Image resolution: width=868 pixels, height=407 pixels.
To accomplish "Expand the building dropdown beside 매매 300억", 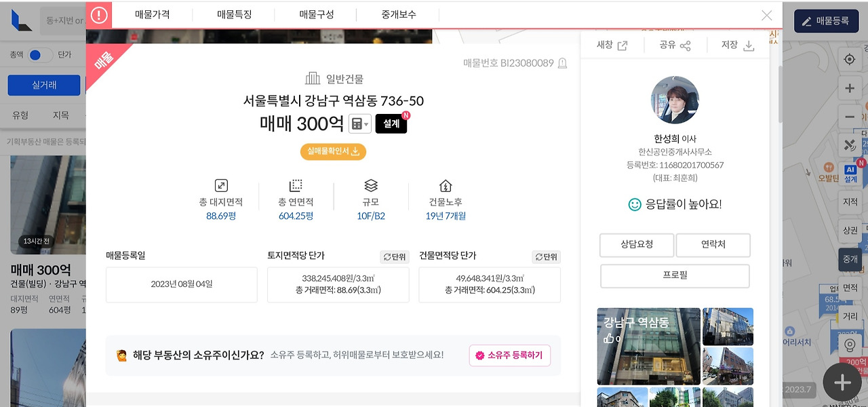I will 359,123.
